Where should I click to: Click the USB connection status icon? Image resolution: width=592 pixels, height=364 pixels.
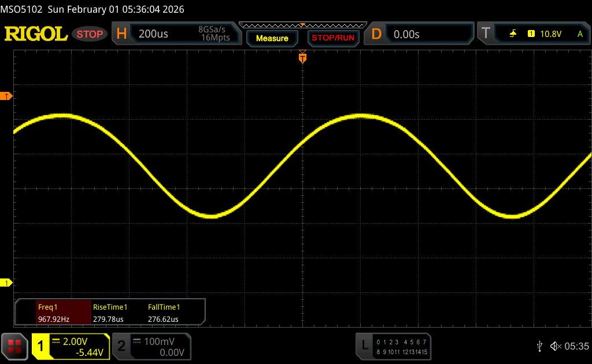539,346
